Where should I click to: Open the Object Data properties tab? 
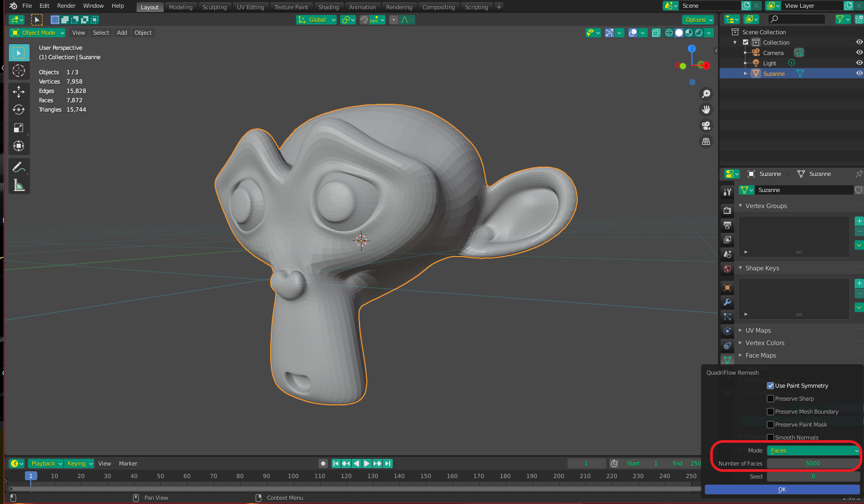(x=727, y=359)
